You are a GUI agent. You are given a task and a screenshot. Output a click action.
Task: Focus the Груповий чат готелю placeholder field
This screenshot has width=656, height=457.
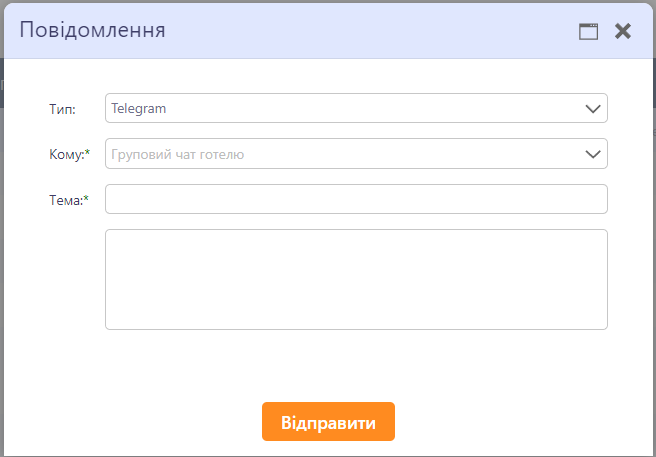(x=178, y=154)
